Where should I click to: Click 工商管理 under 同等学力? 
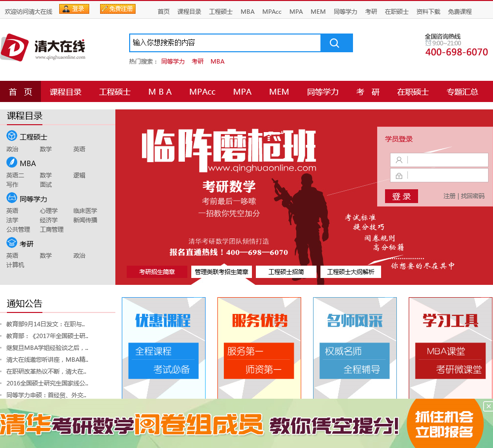(52, 230)
